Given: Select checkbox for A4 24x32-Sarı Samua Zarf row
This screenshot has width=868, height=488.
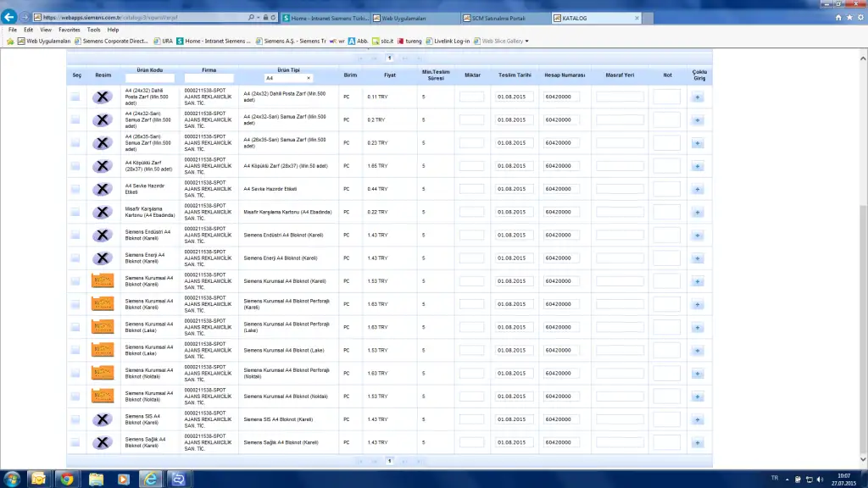Looking at the screenshot, I should click(x=75, y=120).
